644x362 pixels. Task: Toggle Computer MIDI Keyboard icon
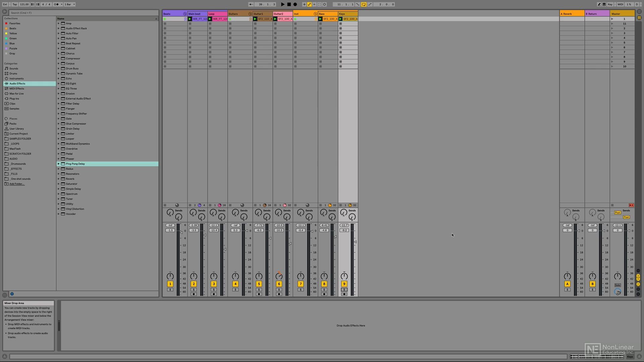tap(604, 4)
